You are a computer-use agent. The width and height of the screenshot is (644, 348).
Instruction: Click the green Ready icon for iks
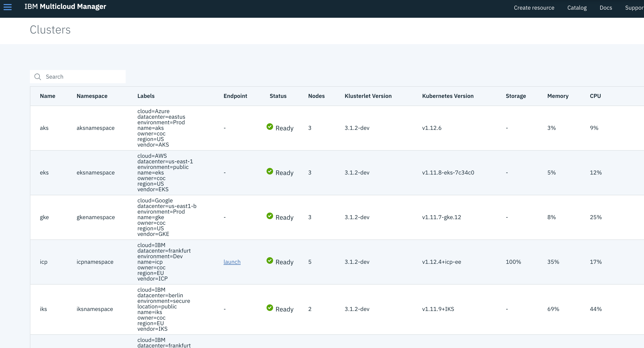point(270,308)
